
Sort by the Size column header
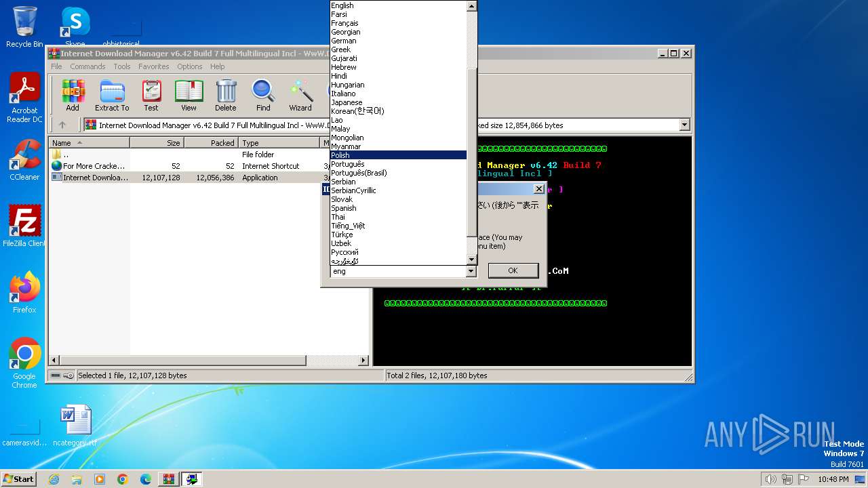point(157,143)
